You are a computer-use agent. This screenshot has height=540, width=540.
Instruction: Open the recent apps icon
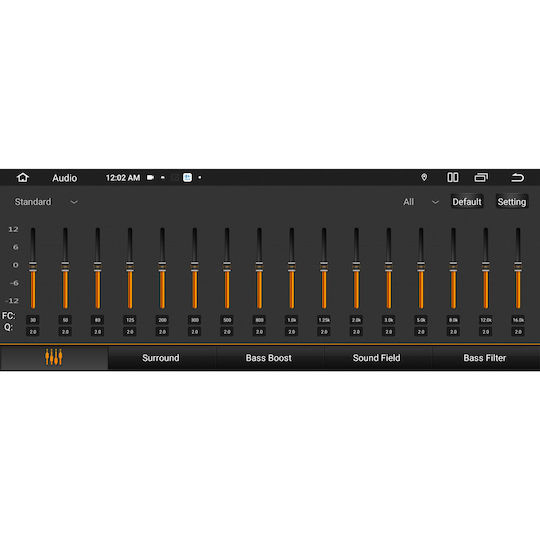pos(481,177)
